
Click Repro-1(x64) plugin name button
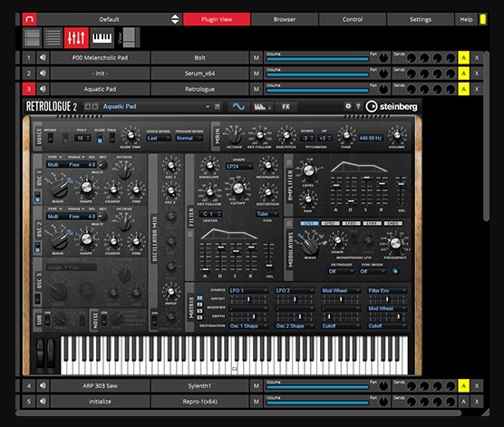[199, 402]
